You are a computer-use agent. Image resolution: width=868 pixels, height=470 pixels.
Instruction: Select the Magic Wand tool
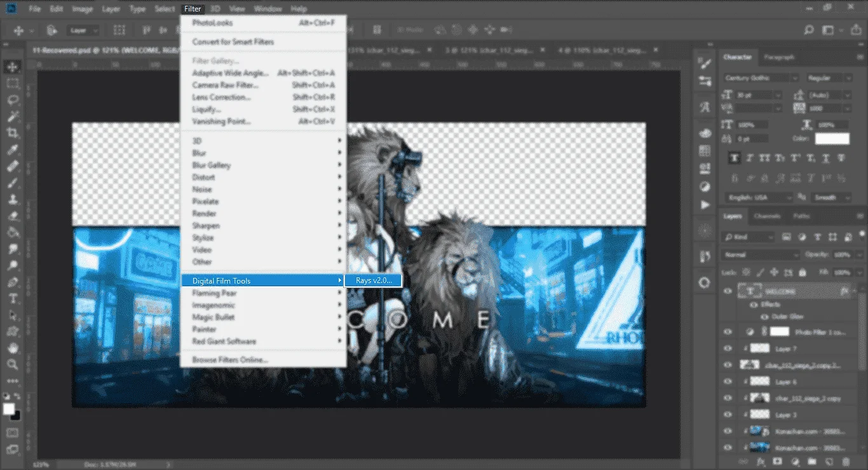12,116
